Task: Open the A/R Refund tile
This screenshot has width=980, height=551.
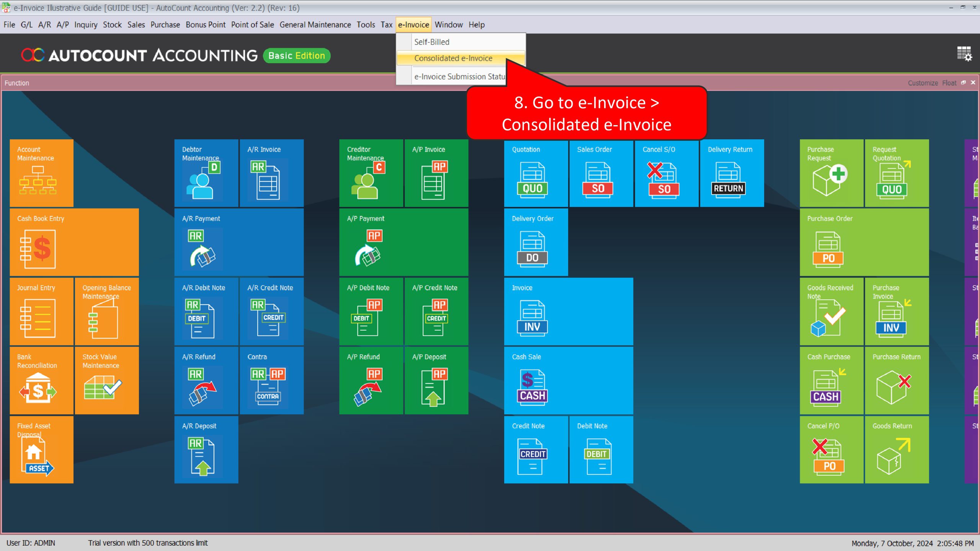Action: (x=206, y=380)
